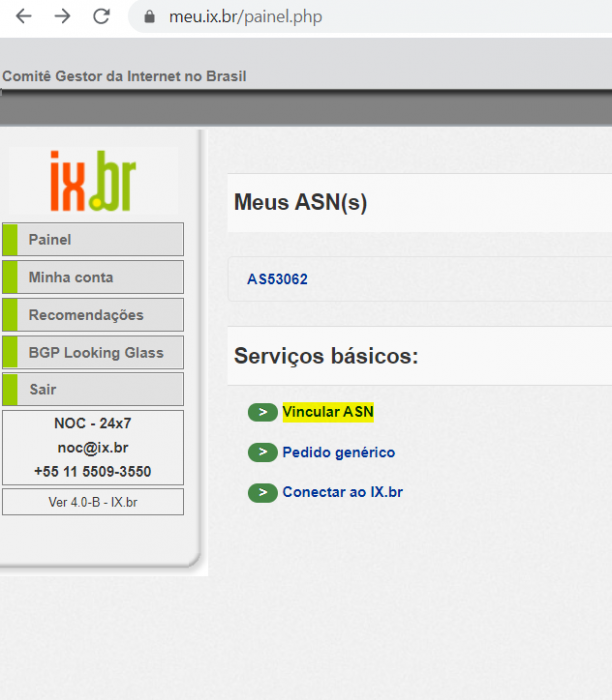Go forward with the browser forward arrow

pyautogui.click(x=62, y=17)
